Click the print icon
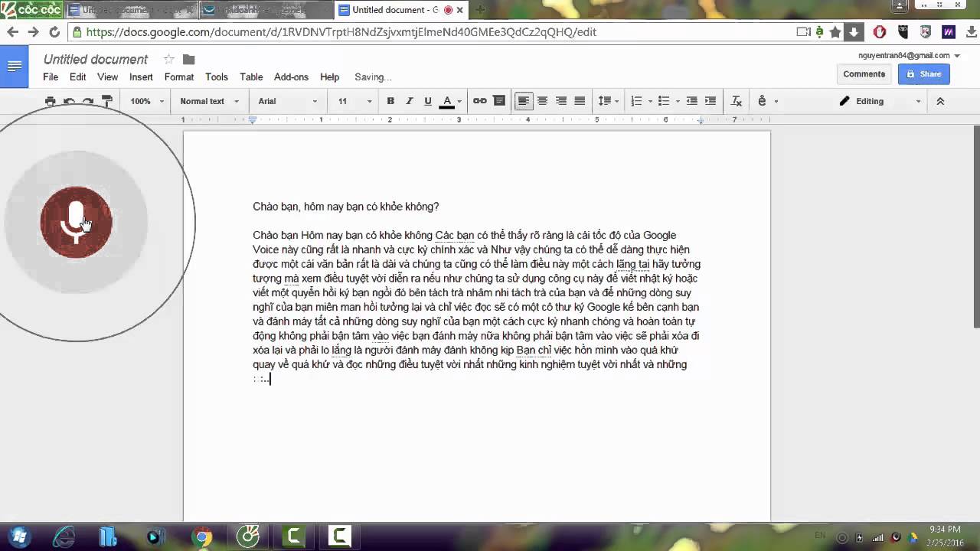 point(51,101)
